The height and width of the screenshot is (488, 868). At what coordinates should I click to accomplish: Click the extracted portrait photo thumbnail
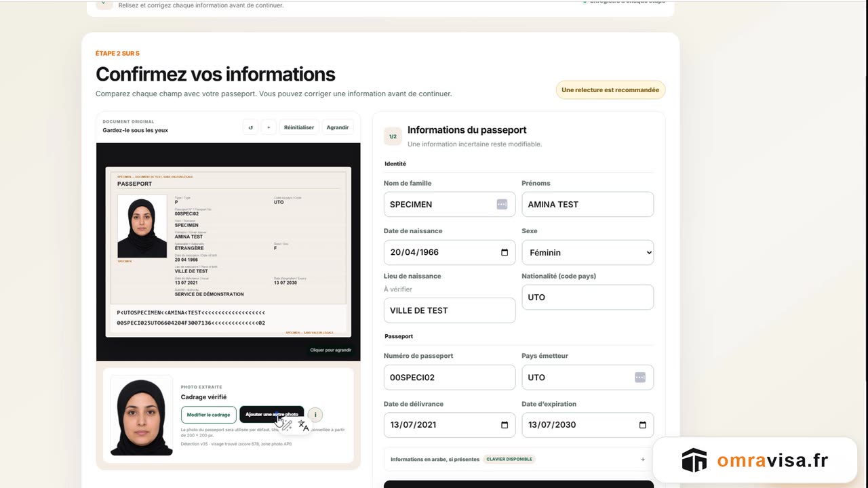click(x=142, y=415)
